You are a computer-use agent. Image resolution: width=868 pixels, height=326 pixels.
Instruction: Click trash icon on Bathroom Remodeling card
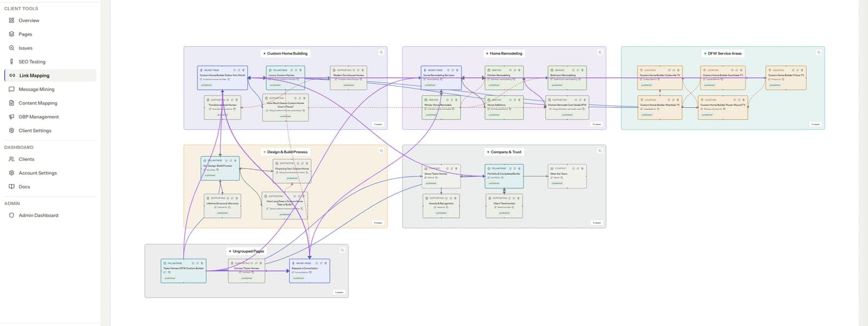(583, 70)
